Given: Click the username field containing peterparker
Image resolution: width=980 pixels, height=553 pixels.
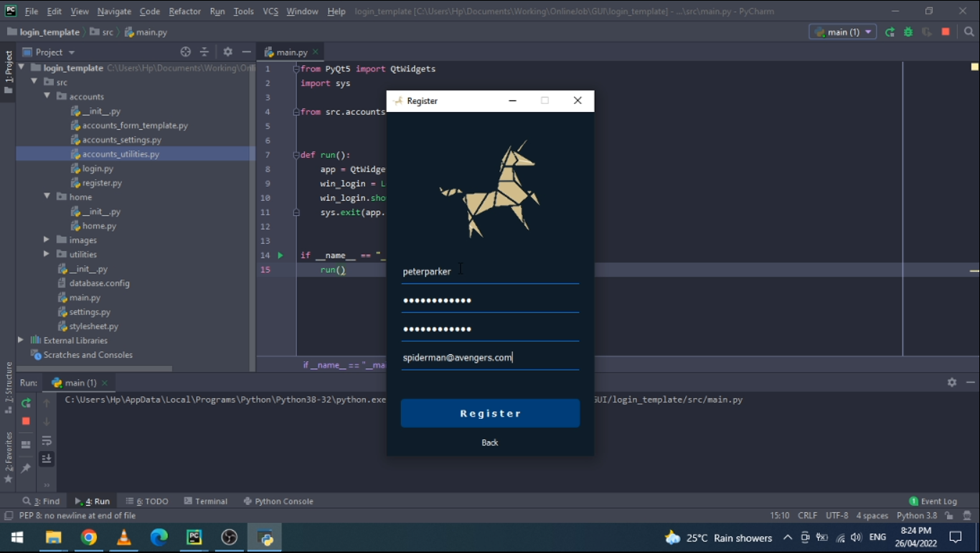Looking at the screenshot, I should coord(490,272).
